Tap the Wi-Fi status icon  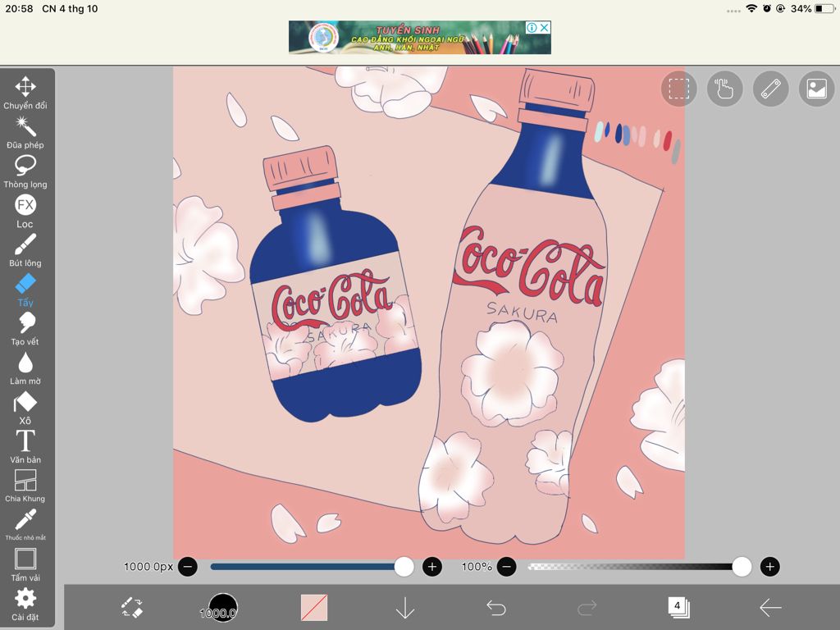(751, 8)
